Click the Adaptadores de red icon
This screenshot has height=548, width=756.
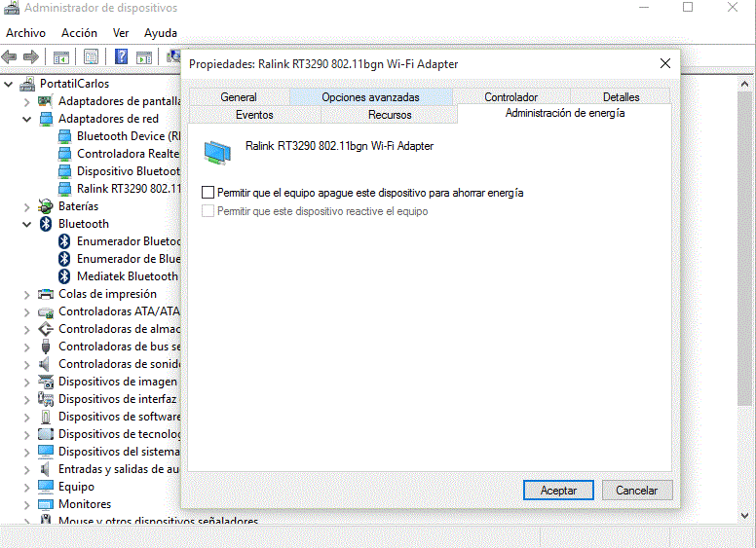click(x=46, y=119)
